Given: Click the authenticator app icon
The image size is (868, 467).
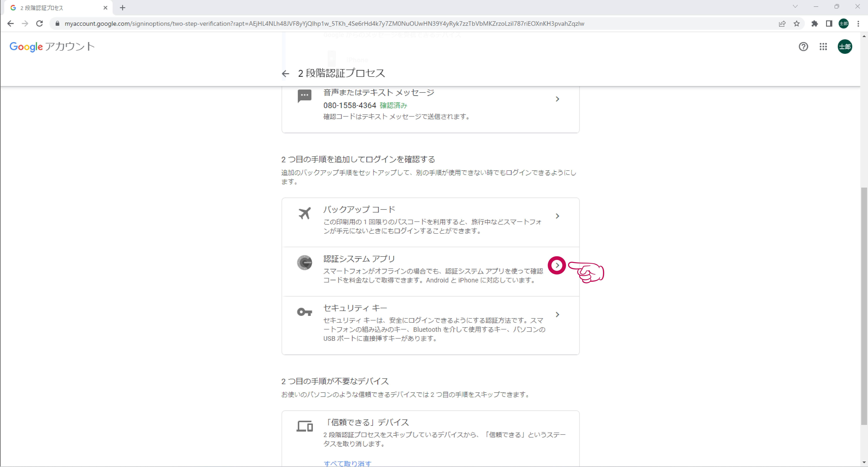Looking at the screenshot, I should [304, 262].
